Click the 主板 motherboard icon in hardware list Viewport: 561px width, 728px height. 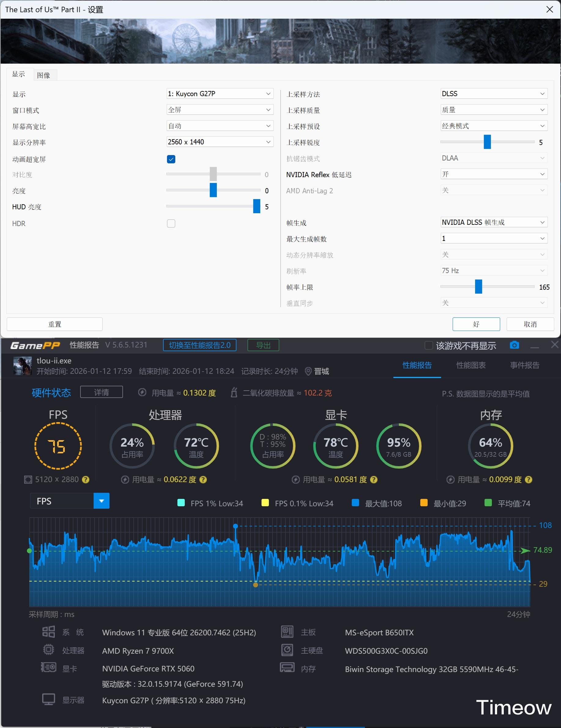pos(287,631)
